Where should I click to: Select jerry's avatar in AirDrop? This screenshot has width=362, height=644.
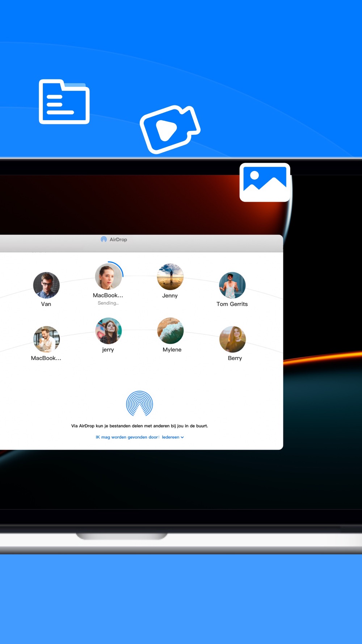pos(108,330)
